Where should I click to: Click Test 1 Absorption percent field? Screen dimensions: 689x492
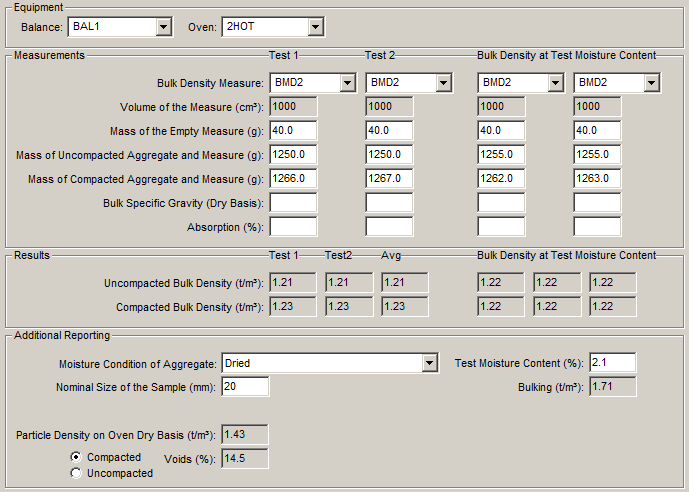click(x=293, y=226)
